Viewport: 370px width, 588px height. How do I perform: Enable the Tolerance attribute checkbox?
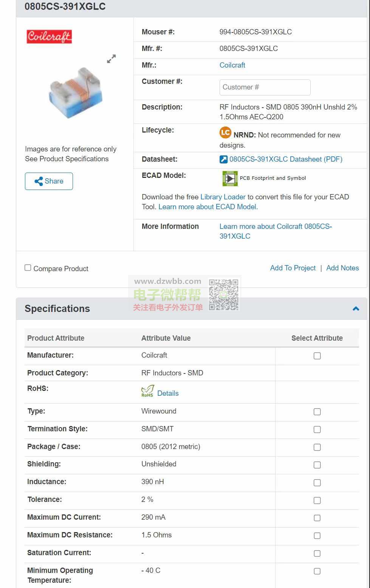[317, 500]
